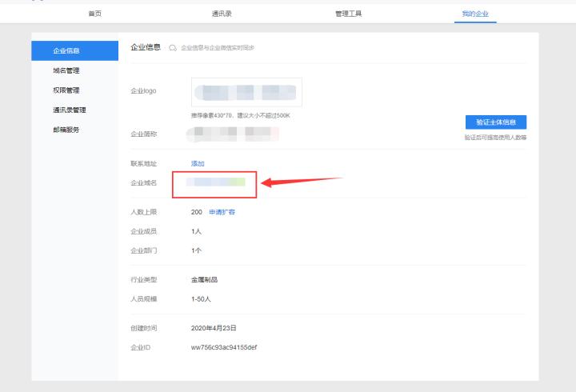This screenshot has height=392, width=576.
Task: Open 域名管理 in the sidebar
Action: (66, 70)
